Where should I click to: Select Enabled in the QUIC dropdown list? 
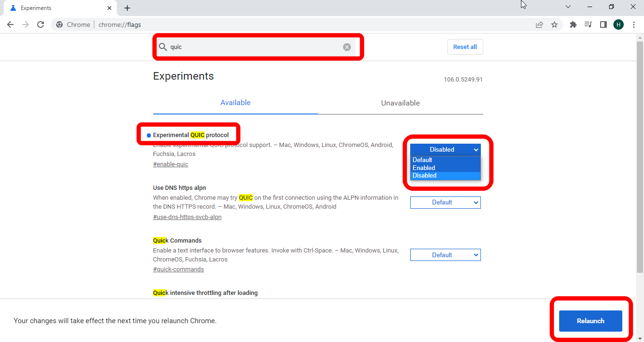pyautogui.click(x=424, y=168)
